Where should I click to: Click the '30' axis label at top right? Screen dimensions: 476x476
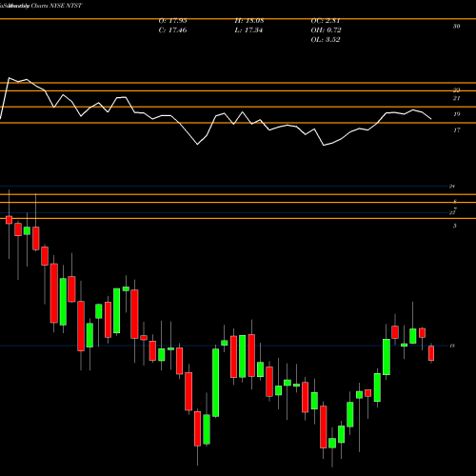(x=456, y=27)
